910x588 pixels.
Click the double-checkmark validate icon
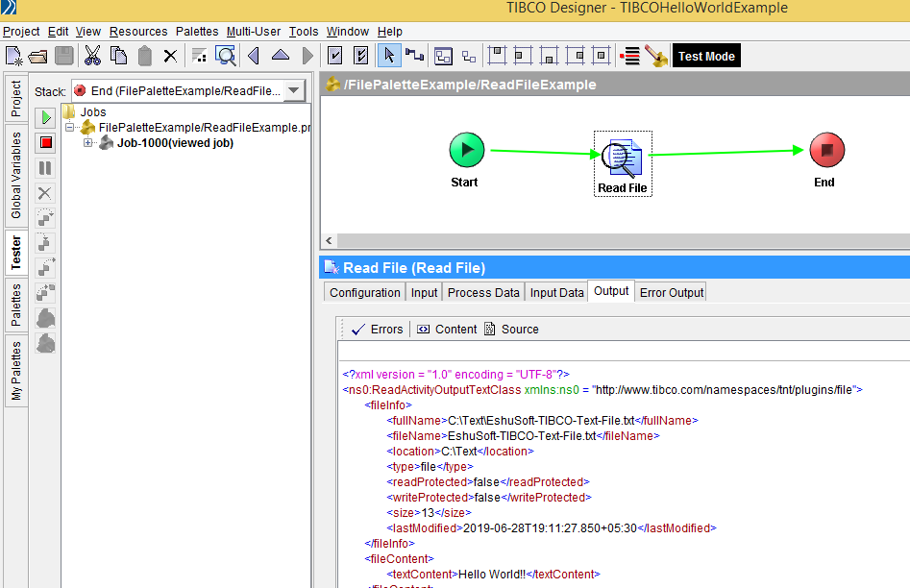click(361, 57)
